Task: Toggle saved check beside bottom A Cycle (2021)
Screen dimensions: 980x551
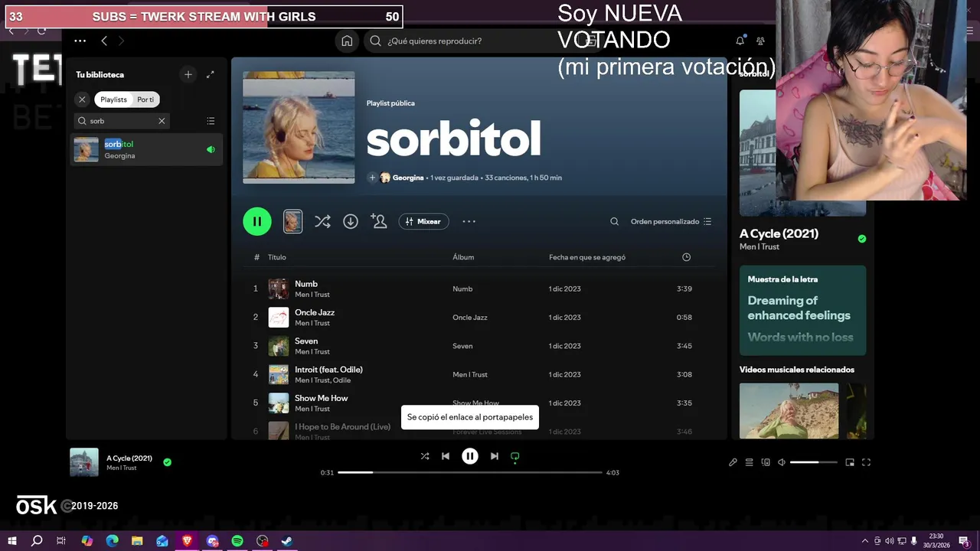Action: [167, 462]
